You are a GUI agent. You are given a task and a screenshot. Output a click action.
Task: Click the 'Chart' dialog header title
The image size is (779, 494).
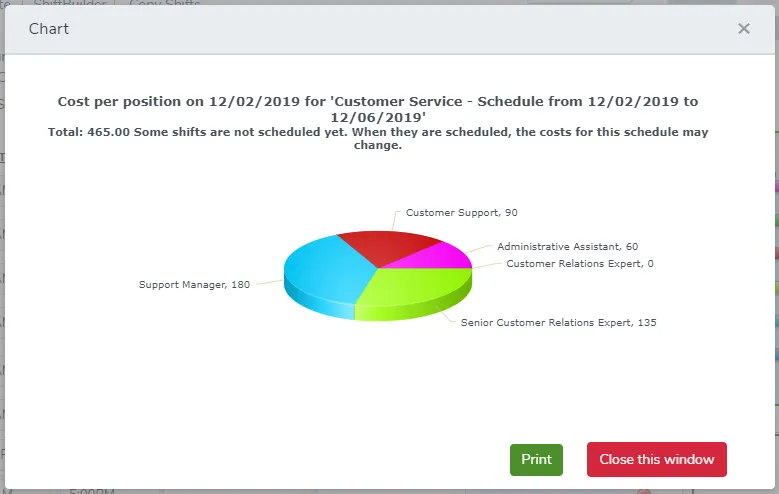(x=49, y=29)
